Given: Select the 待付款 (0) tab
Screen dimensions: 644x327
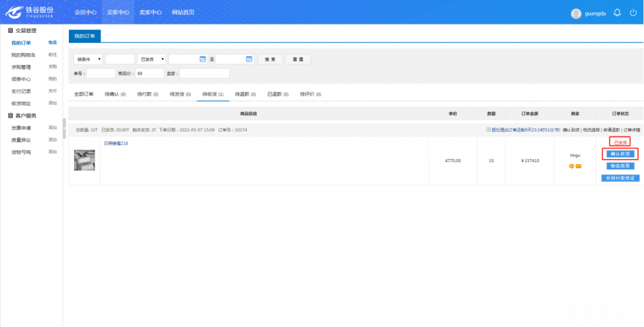Looking at the screenshot, I should 148,94.
